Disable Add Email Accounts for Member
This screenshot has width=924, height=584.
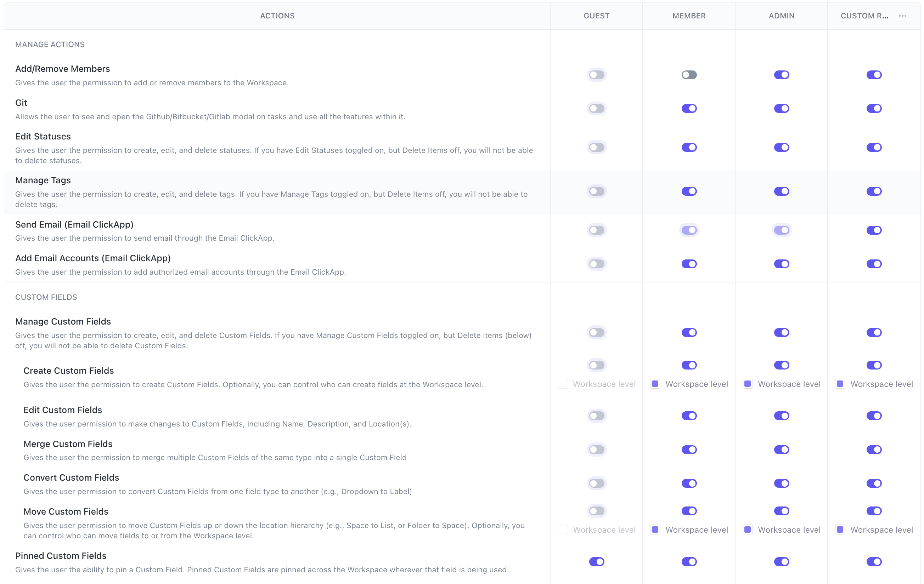(x=689, y=264)
